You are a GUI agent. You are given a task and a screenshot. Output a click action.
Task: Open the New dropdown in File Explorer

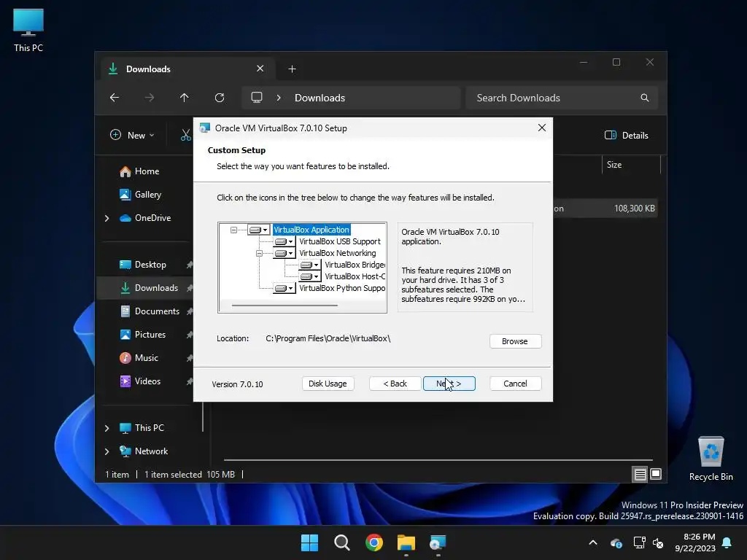132,135
